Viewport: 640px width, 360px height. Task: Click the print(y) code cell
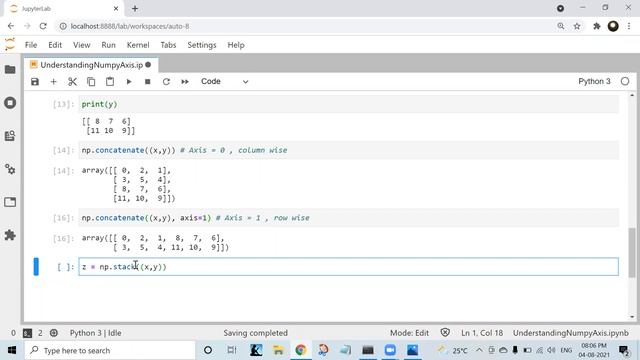point(349,104)
